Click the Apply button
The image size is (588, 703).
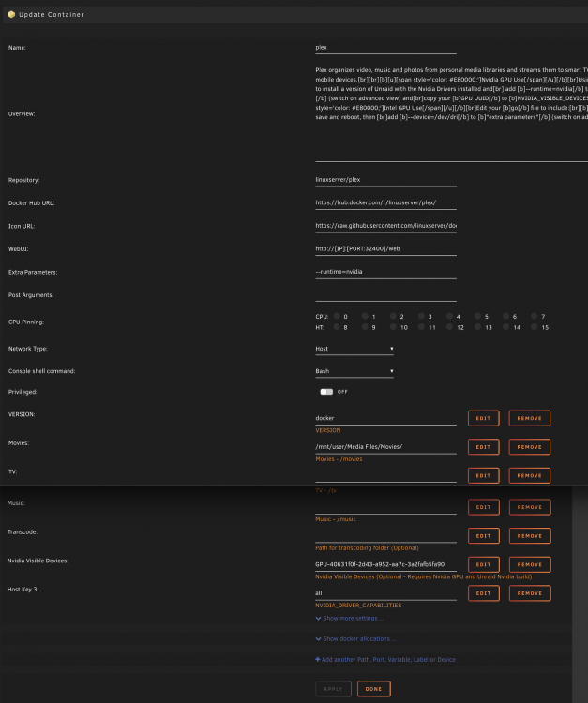(333, 689)
